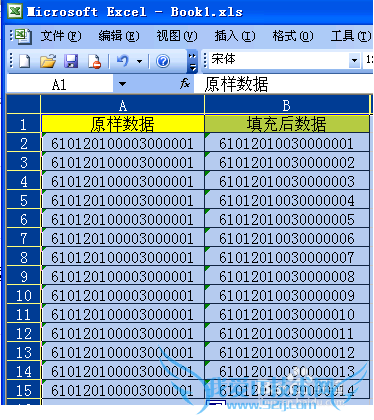
Task: Click the Select All corner button
Action: [23, 105]
